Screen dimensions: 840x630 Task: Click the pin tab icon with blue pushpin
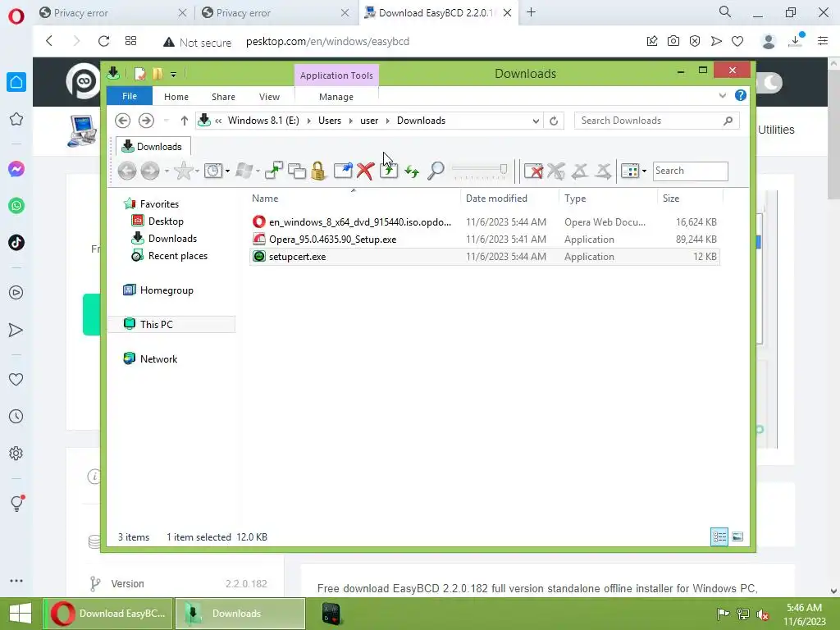343,171
